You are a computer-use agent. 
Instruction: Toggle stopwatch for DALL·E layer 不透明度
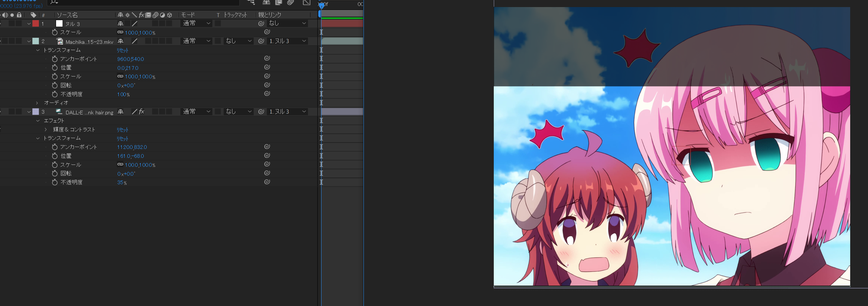pyautogui.click(x=55, y=182)
